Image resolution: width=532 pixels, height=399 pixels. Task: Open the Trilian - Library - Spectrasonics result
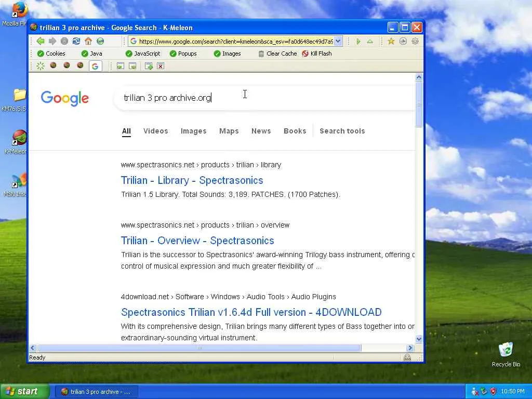(x=192, y=180)
